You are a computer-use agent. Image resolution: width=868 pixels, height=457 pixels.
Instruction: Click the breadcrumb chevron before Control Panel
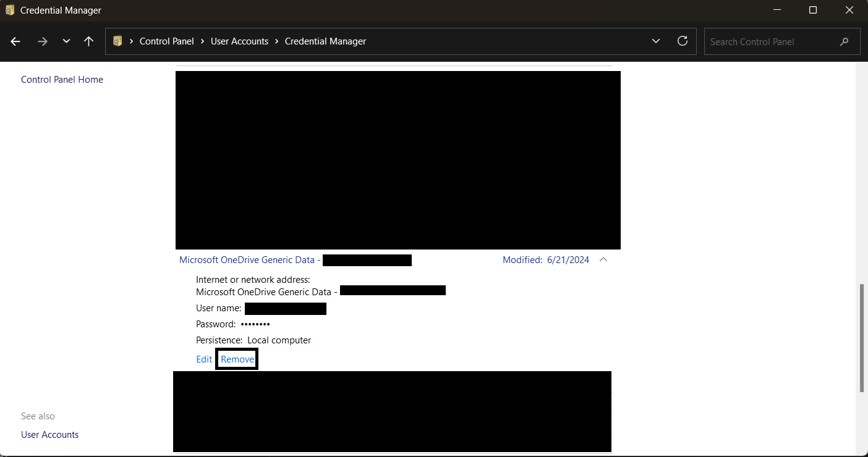[132, 41]
